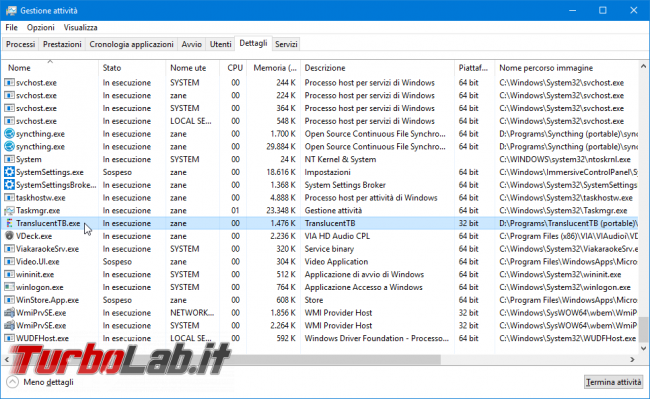Viewport: 650px width, 399px height.
Task: Select 'Gestione attività' description cell
Action: [x=333, y=210]
